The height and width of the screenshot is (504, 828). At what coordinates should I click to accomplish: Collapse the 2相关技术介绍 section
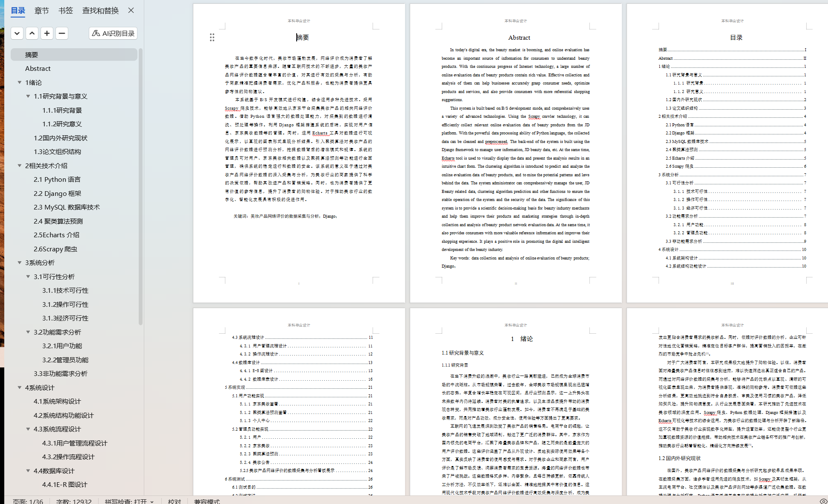[x=20, y=166]
